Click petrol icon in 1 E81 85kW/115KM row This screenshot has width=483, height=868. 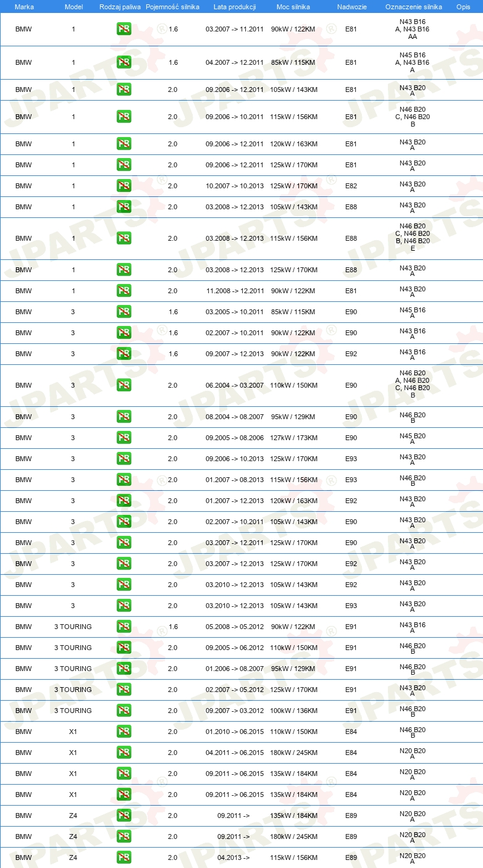[124, 62]
